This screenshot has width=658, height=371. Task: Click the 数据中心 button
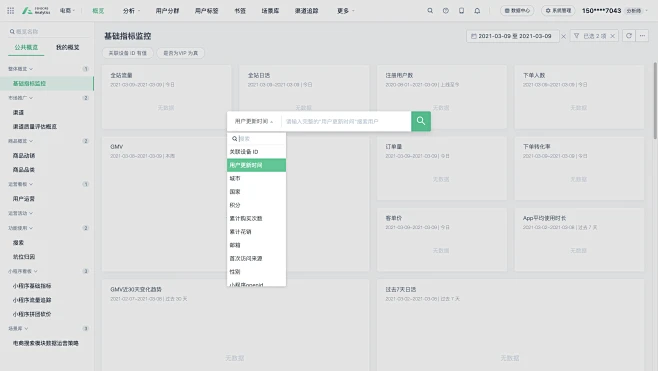517,10
